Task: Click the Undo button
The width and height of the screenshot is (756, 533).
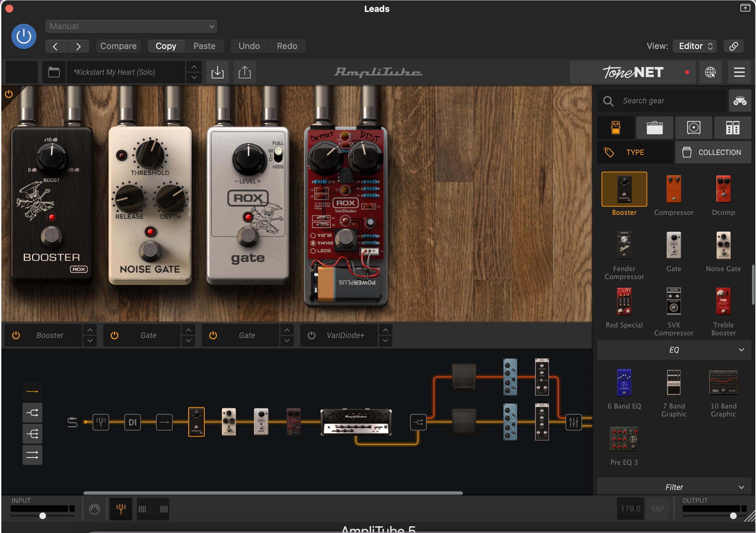Action: tap(249, 46)
